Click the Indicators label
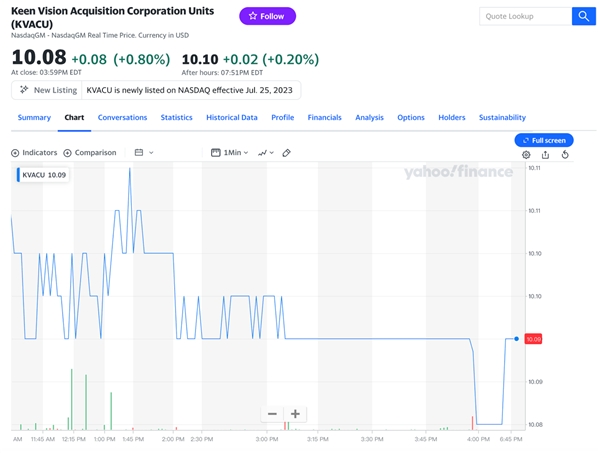This screenshot has width=600, height=453. click(x=40, y=153)
